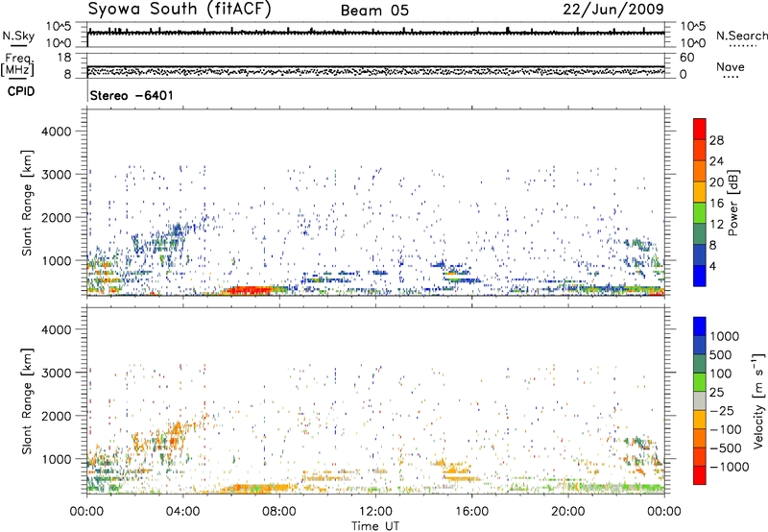The image size is (768, 532).
Task: Click the '2000' tick label of velocity plot
Action: tap(56, 416)
